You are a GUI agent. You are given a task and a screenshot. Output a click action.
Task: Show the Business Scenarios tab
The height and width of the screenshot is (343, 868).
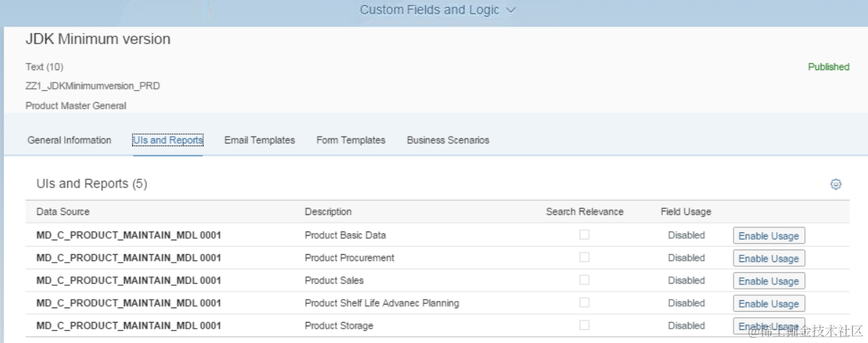tap(448, 140)
